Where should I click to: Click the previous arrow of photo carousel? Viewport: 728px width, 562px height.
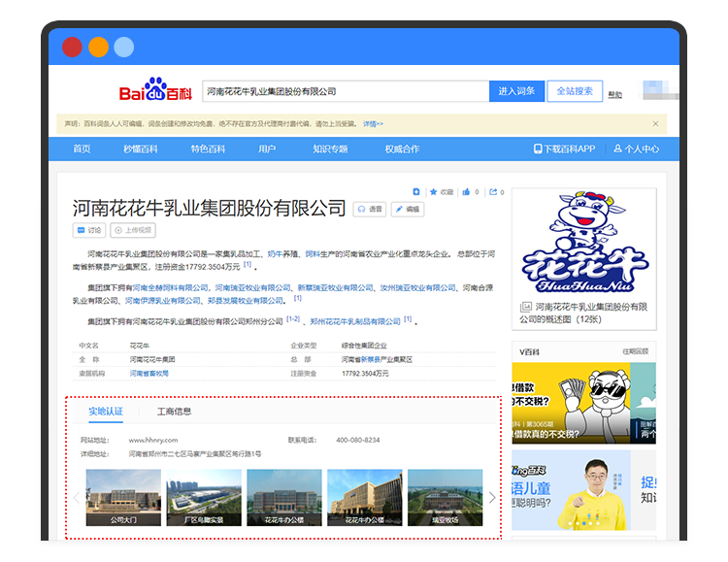click(x=77, y=497)
